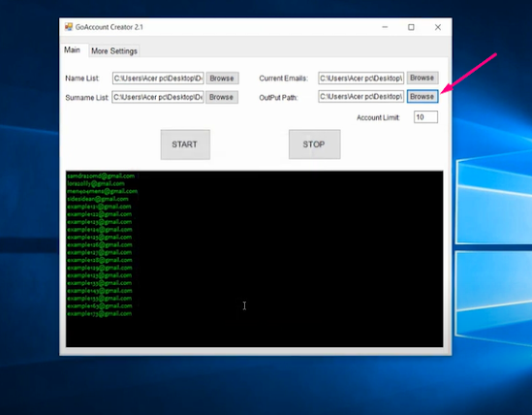Browse for the Current Emails file
Screen dimensions: 532x415
(422, 78)
